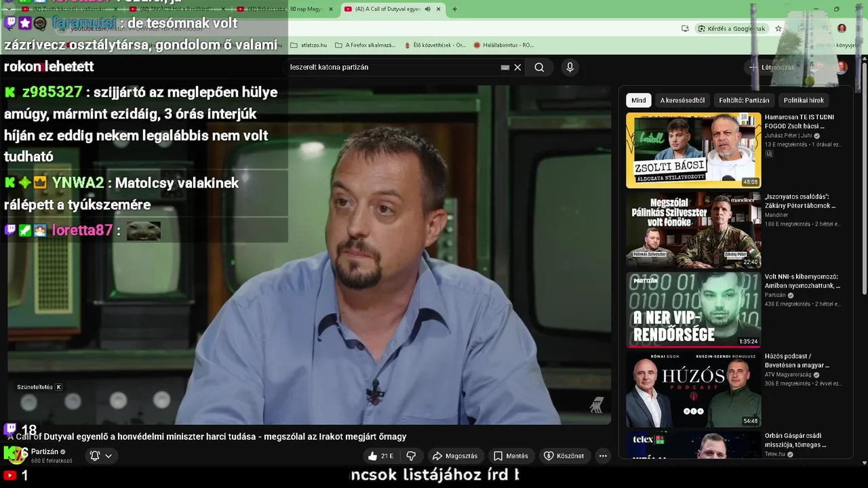
Task: Click chat username 'YNWA2' in overlay
Action: [x=78, y=183]
